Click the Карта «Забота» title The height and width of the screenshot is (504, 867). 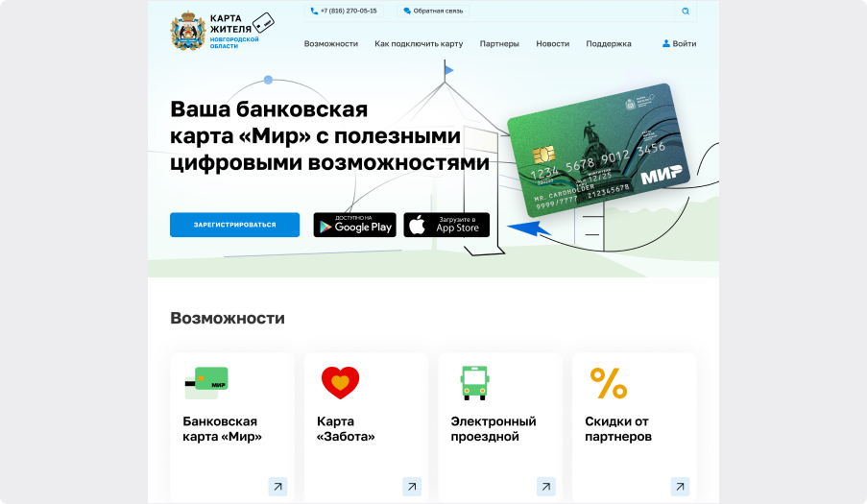[346, 429]
